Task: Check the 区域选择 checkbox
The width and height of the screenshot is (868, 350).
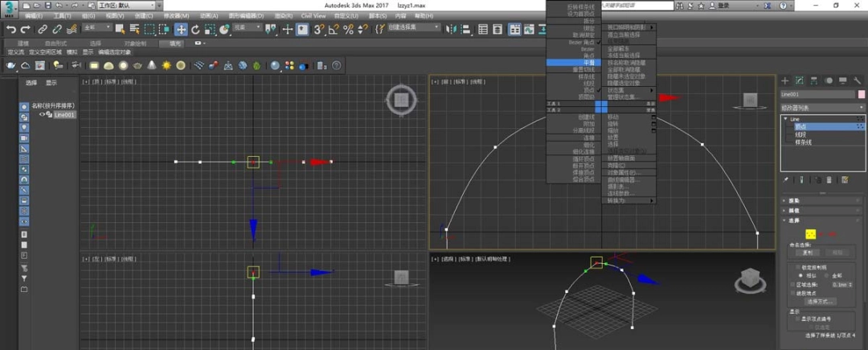Action: [792, 284]
